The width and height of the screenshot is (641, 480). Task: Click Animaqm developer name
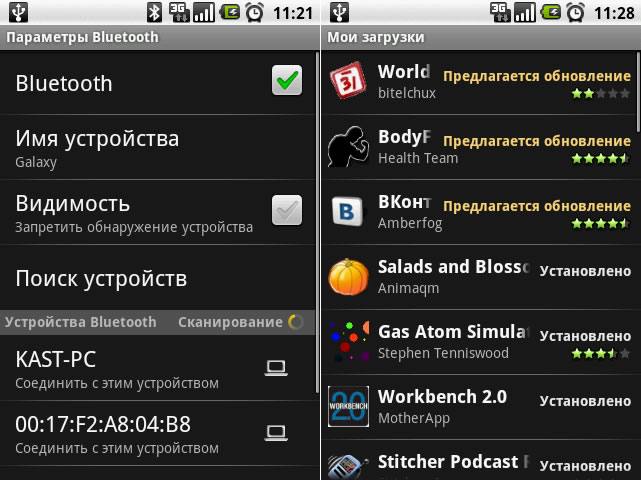coord(408,289)
